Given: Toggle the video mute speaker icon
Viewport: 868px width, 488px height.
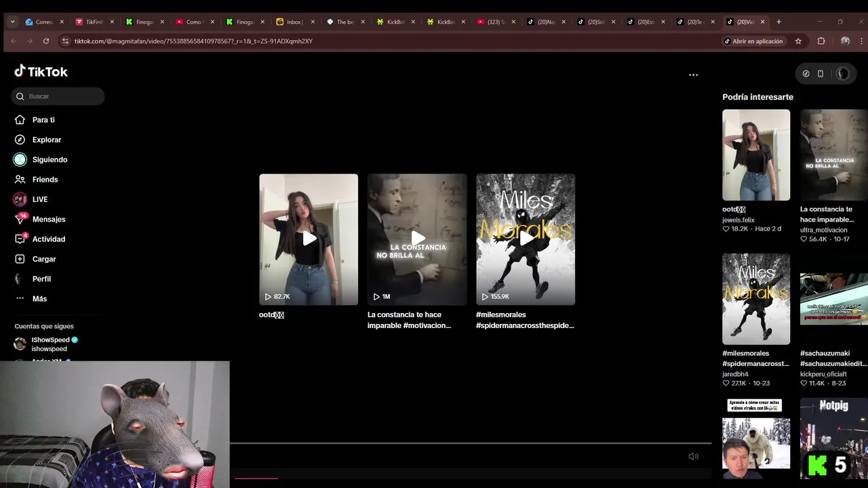Looking at the screenshot, I should [693, 456].
